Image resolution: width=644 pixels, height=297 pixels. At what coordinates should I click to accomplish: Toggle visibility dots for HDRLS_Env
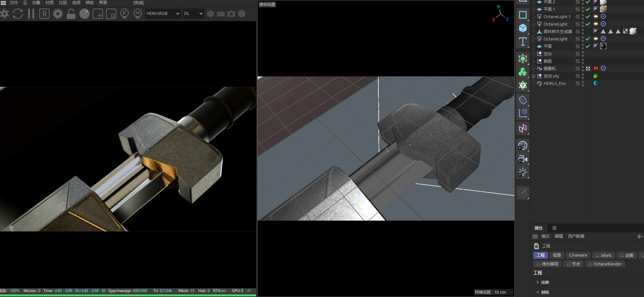583,83
